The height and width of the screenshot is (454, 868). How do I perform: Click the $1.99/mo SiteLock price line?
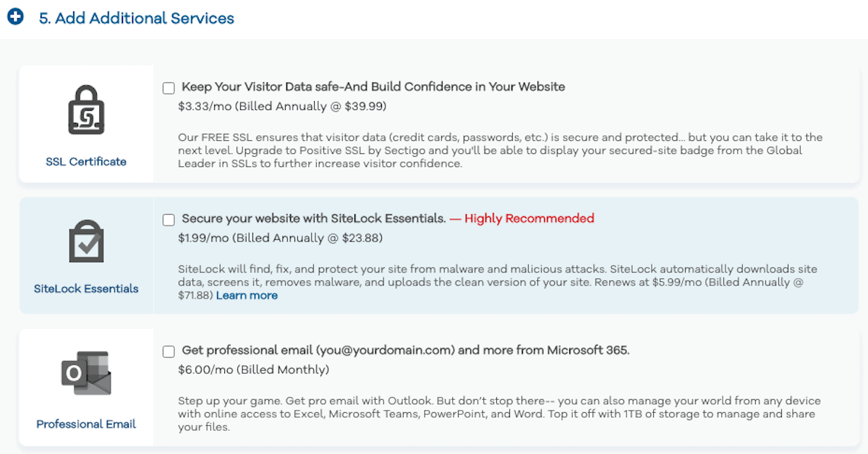(x=280, y=238)
